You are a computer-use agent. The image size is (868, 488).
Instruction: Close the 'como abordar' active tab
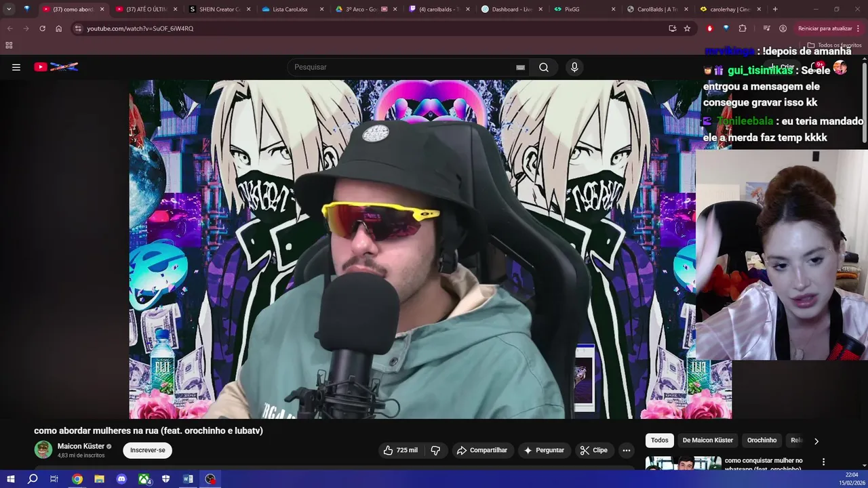click(102, 9)
